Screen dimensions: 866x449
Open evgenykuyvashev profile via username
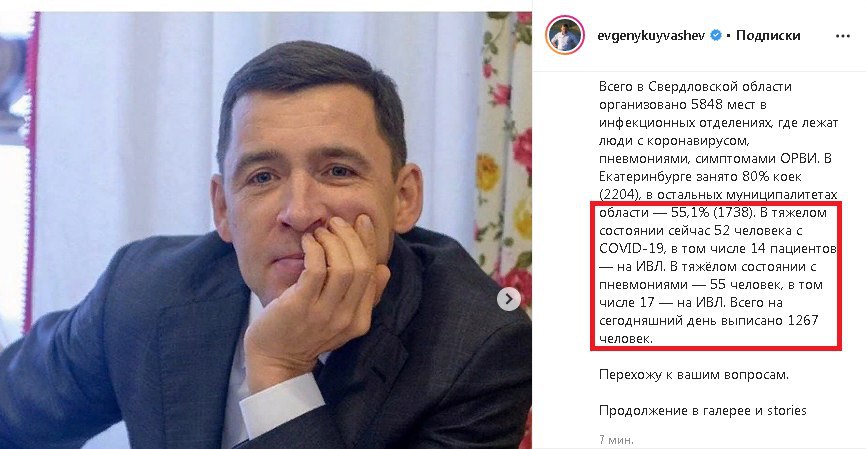pyautogui.click(x=651, y=36)
